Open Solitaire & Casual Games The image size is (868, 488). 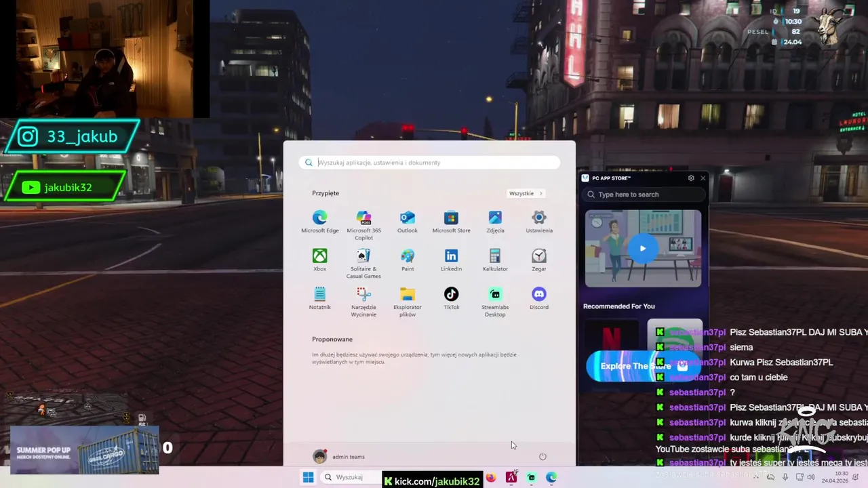pyautogui.click(x=363, y=264)
